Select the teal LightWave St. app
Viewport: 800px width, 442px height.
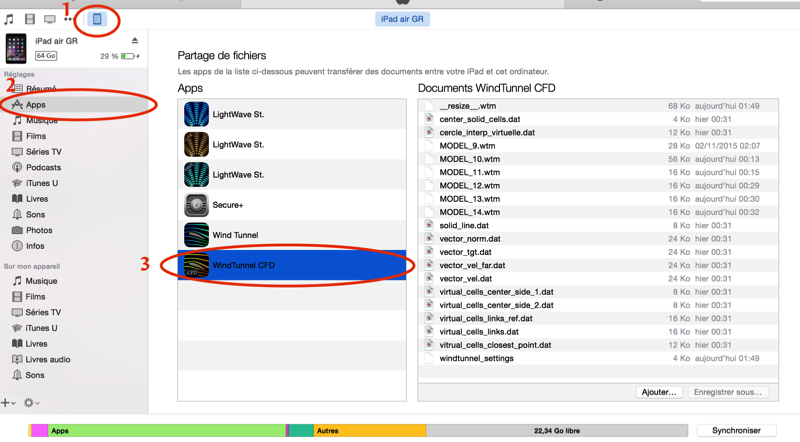(x=292, y=175)
